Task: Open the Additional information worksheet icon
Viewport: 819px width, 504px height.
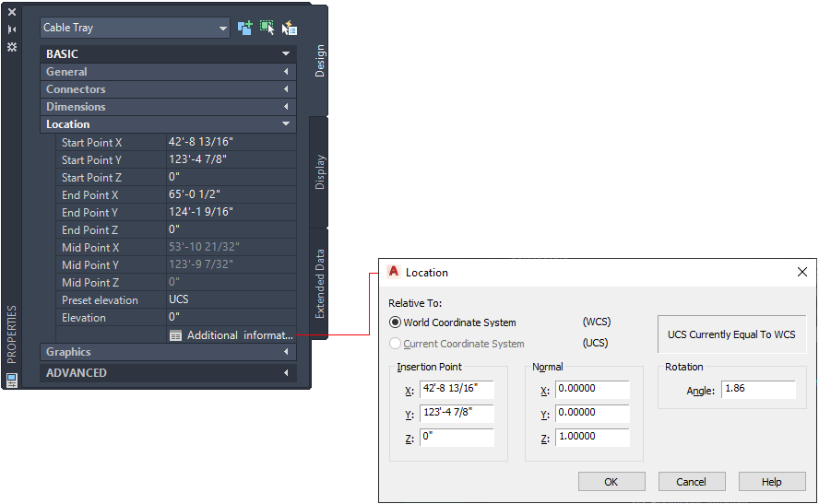Action: tap(175, 335)
